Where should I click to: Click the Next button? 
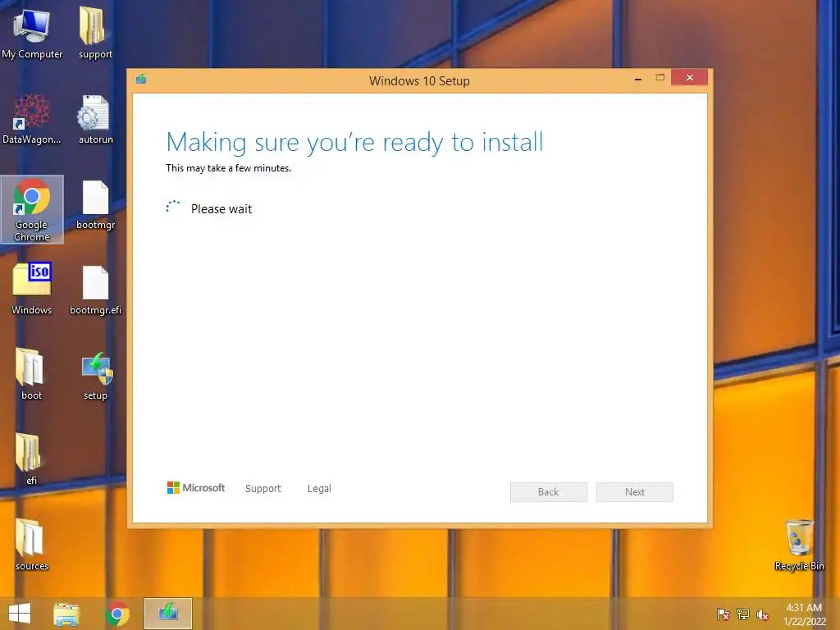coord(635,492)
